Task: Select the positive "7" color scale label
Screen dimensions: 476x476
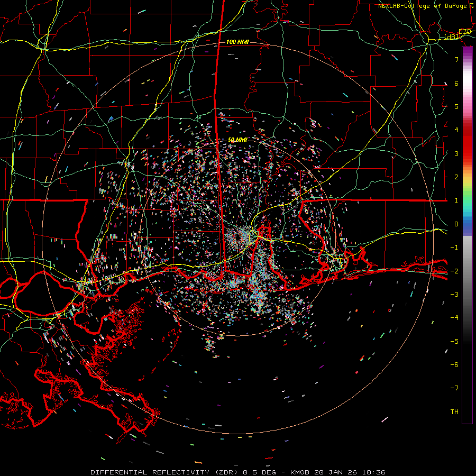Action: [x=456, y=59]
